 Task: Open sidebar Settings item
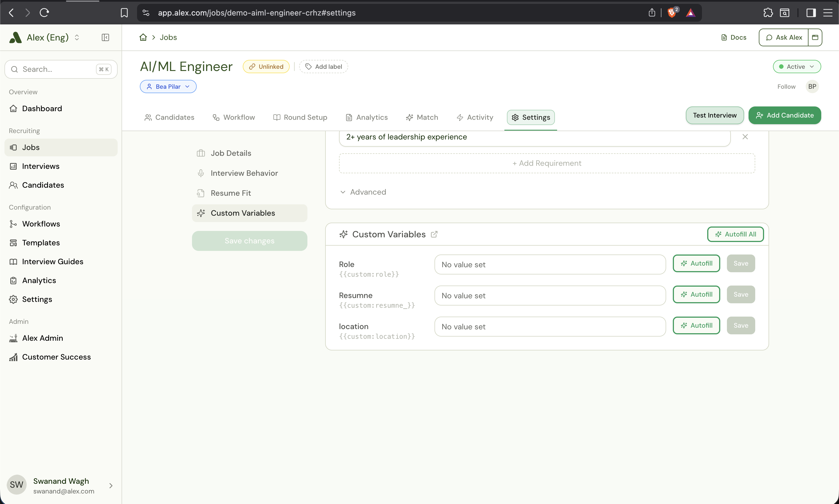(x=61, y=299)
